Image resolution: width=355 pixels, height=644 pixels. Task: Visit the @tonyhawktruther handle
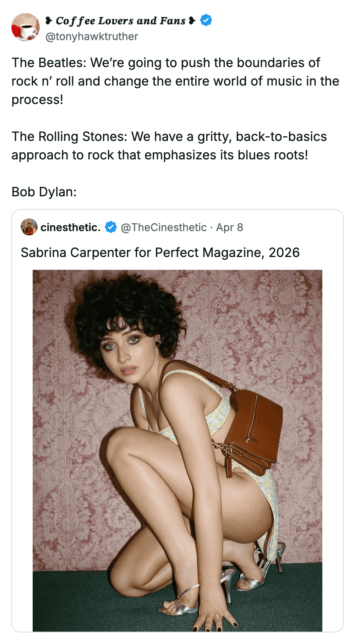[x=92, y=37]
